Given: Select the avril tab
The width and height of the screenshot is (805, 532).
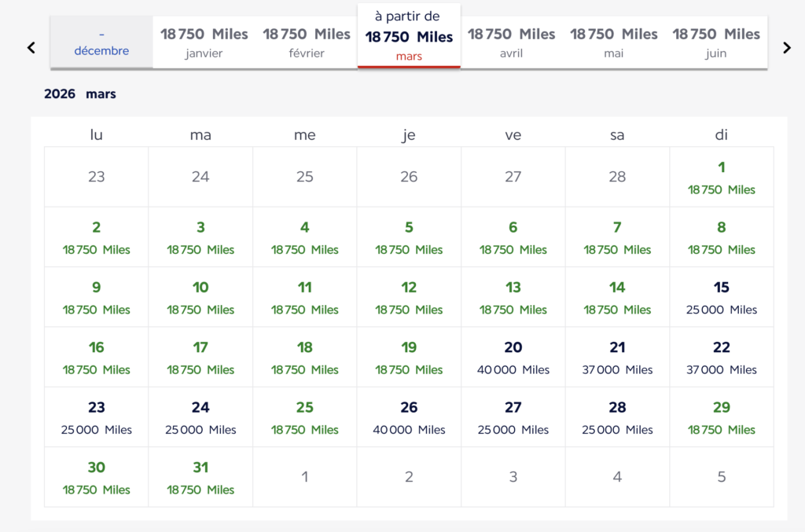Looking at the screenshot, I should (512, 43).
